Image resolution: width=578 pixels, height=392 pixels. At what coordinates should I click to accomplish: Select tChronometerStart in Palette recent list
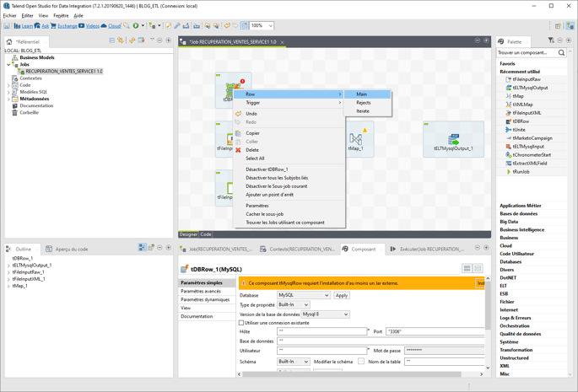pyautogui.click(x=532, y=155)
